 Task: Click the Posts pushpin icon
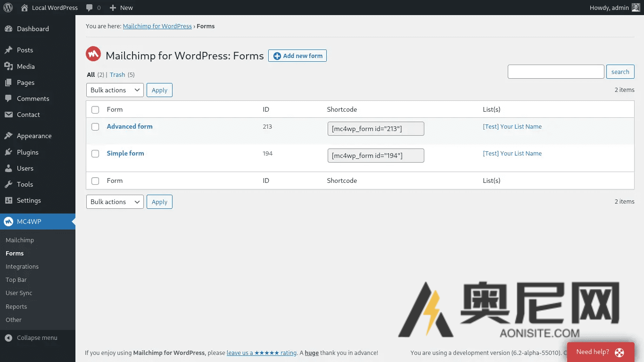pos(8,50)
